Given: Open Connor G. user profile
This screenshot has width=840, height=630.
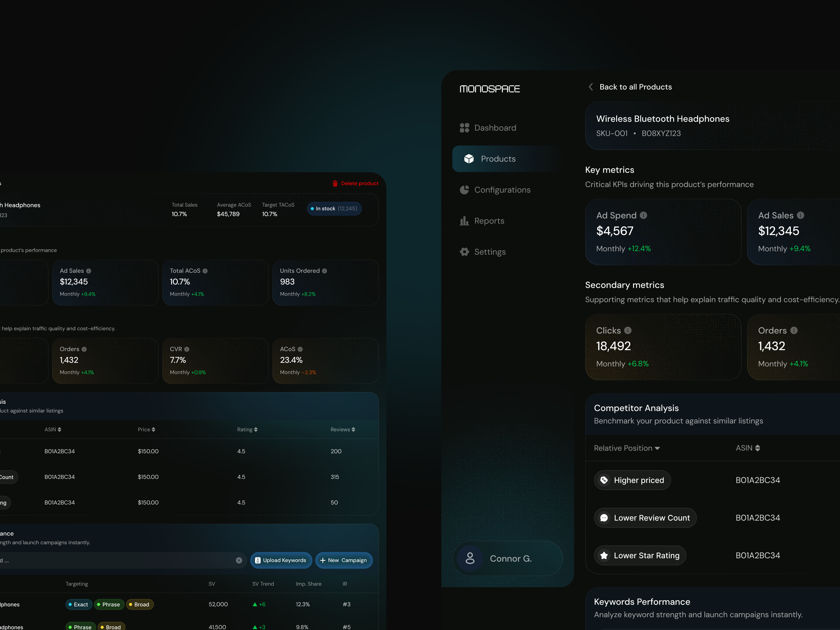Looking at the screenshot, I should click(507, 558).
